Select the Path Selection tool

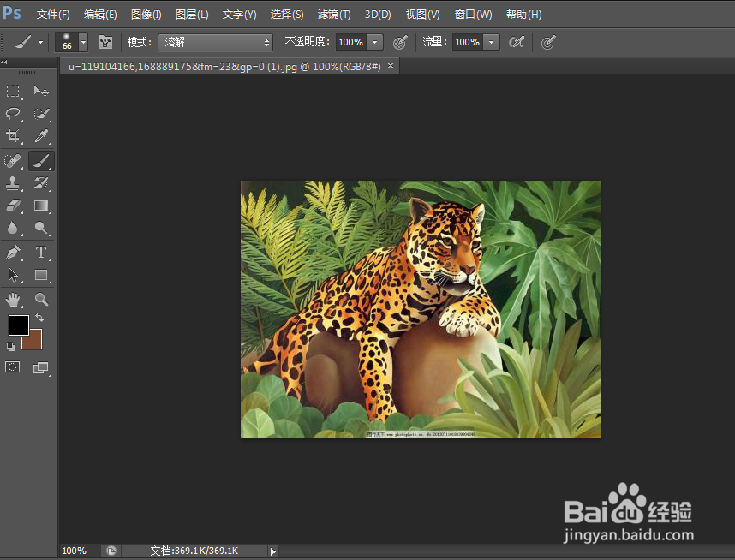coord(13,275)
